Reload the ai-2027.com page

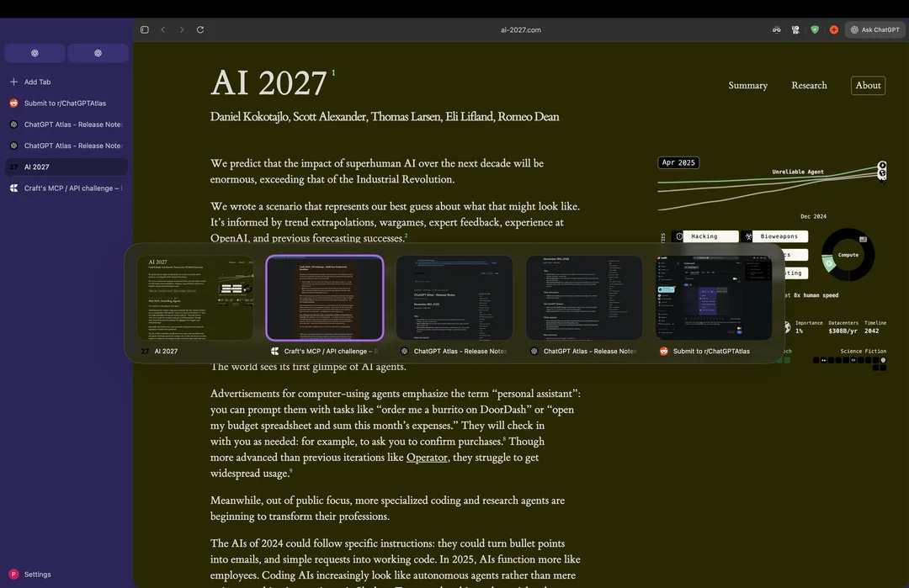pyautogui.click(x=200, y=29)
